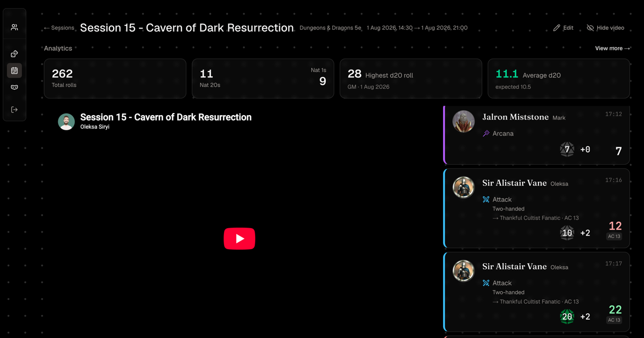Click Sir Alistair Vane avatar at 17:17

(464, 271)
